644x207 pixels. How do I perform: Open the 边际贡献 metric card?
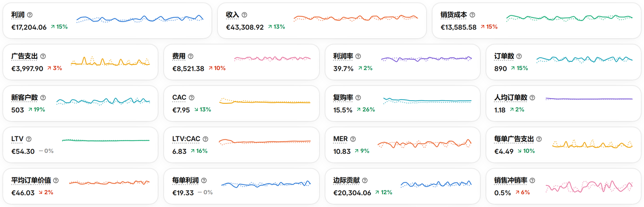[x=401, y=186]
